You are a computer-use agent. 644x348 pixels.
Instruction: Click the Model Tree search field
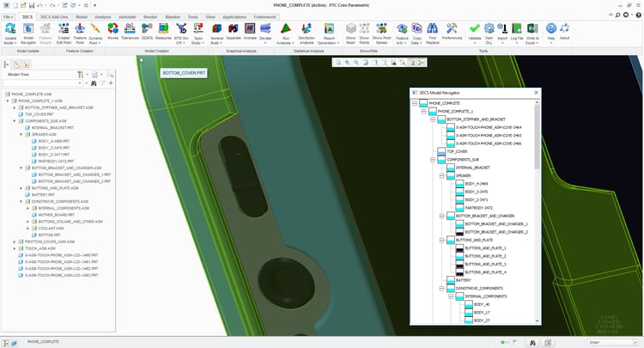[x=42, y=83]
